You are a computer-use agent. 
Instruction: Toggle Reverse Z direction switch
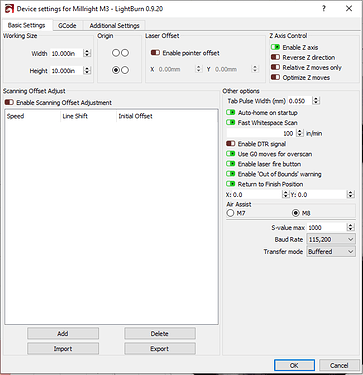(275, 57)
